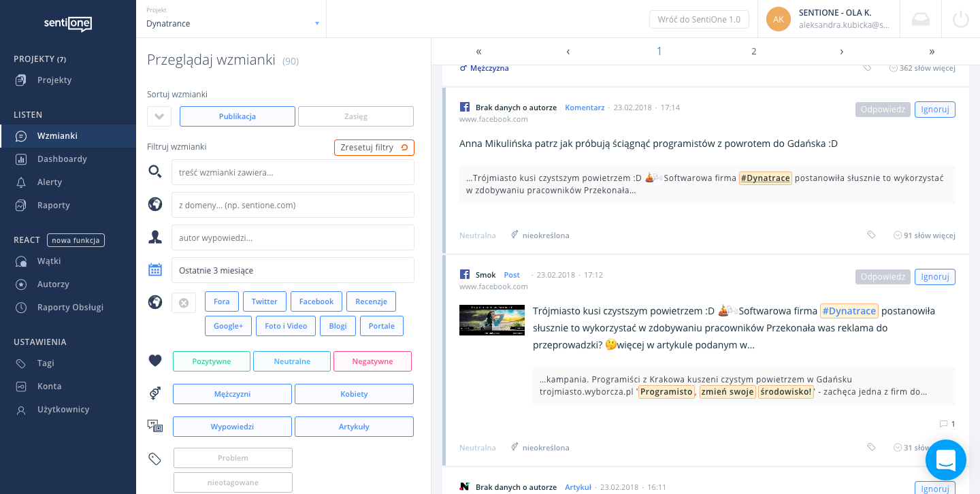Toggle the Negatywne sentiment filter

point(372,361)
